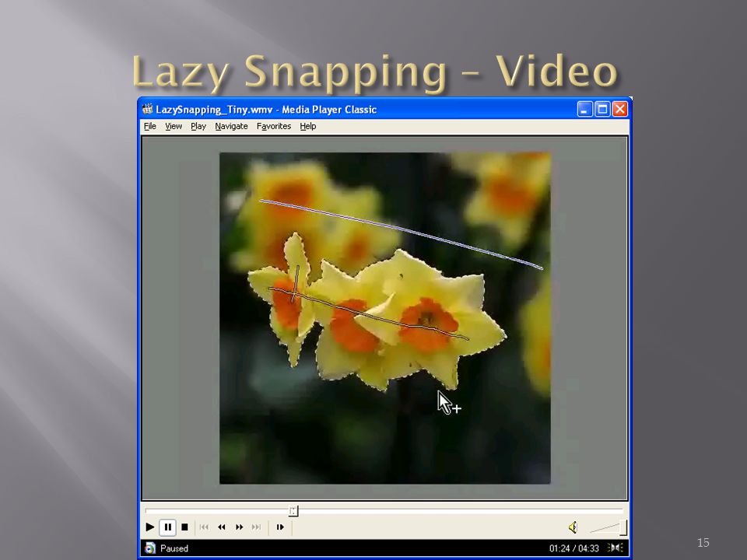Click the Skip to Previous track icon
Screen dimensions: 747x560
[204, 527]
